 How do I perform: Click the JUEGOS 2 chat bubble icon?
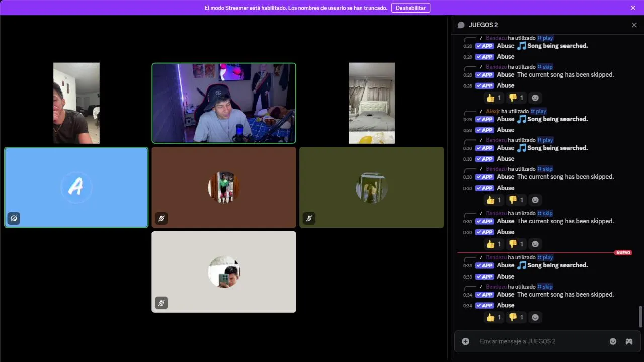[x=461, y=25]
